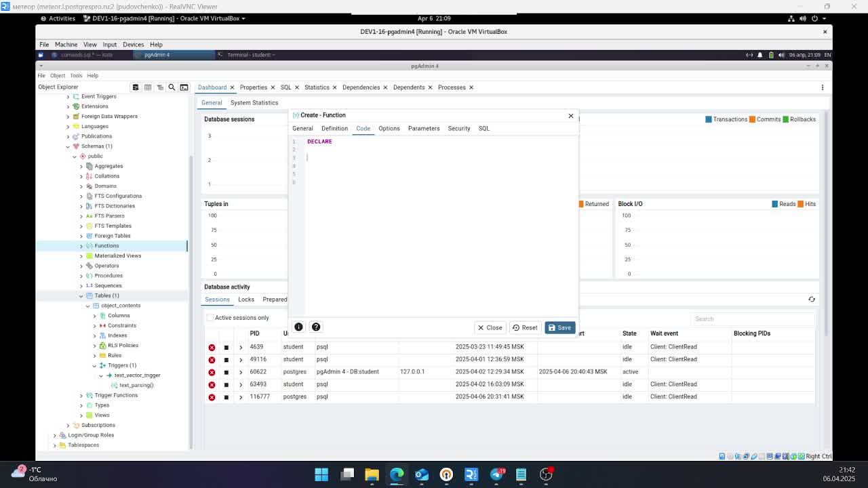The width and height of the screenshot is (868, 488).
Task: Close the Properties tab using its X
Action: [273, 87]
